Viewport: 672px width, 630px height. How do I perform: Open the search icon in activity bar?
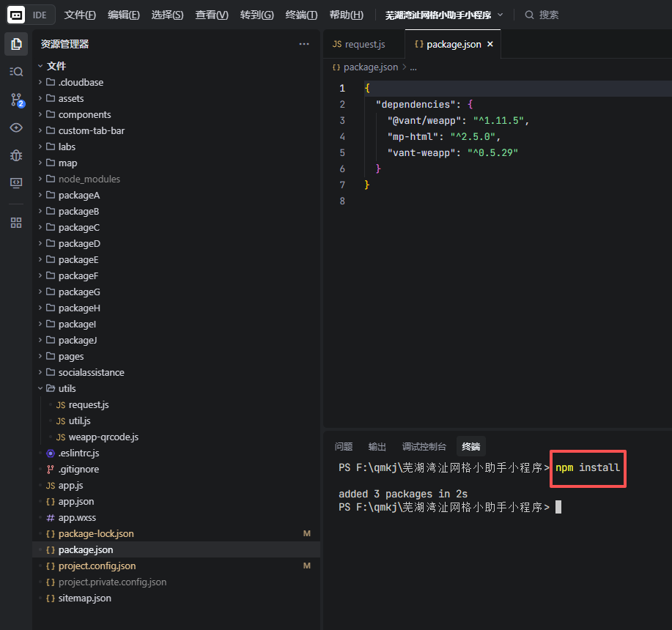point(16,71)
